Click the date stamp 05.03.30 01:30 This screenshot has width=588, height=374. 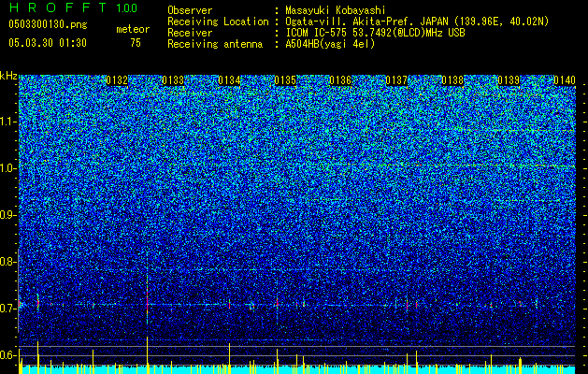click(48, 43)
